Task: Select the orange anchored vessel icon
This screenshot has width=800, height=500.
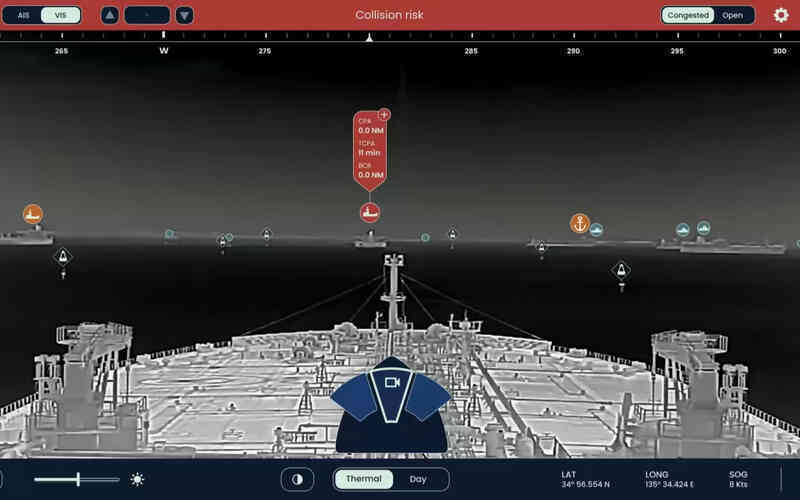Action: click(x=580, y=223)
